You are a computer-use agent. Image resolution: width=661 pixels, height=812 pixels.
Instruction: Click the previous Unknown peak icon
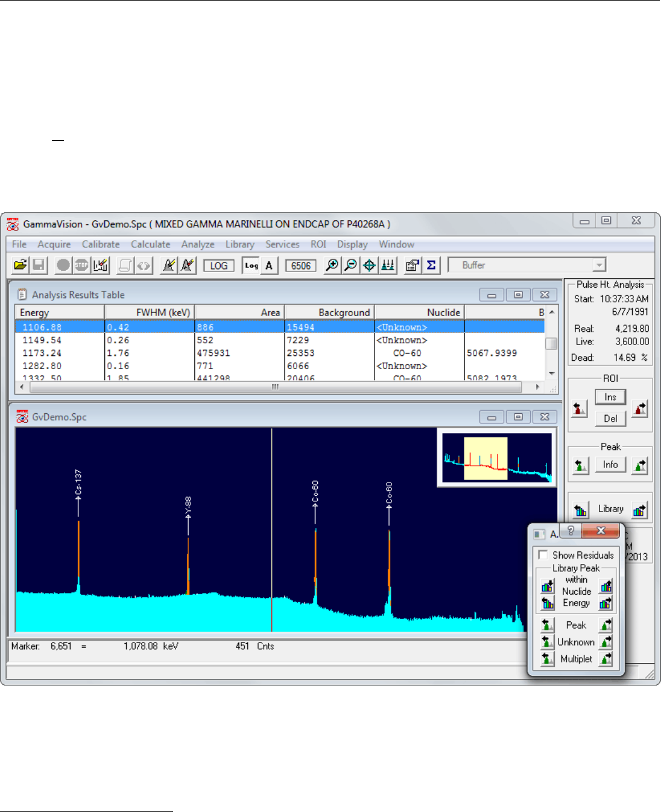pyautogui.click(x=548, y=642)
